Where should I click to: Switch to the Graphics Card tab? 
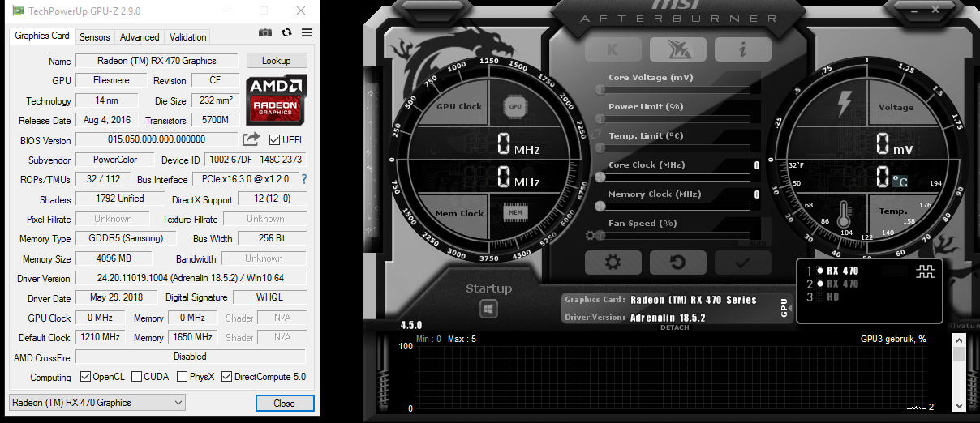coord(42,36)
